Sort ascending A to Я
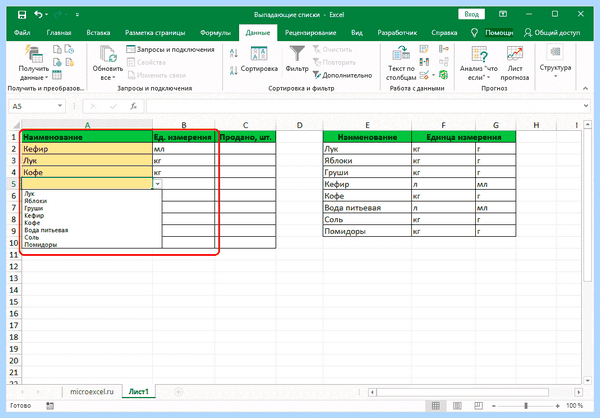This screenshot has height=418, width=600. (x=233, y=53)
